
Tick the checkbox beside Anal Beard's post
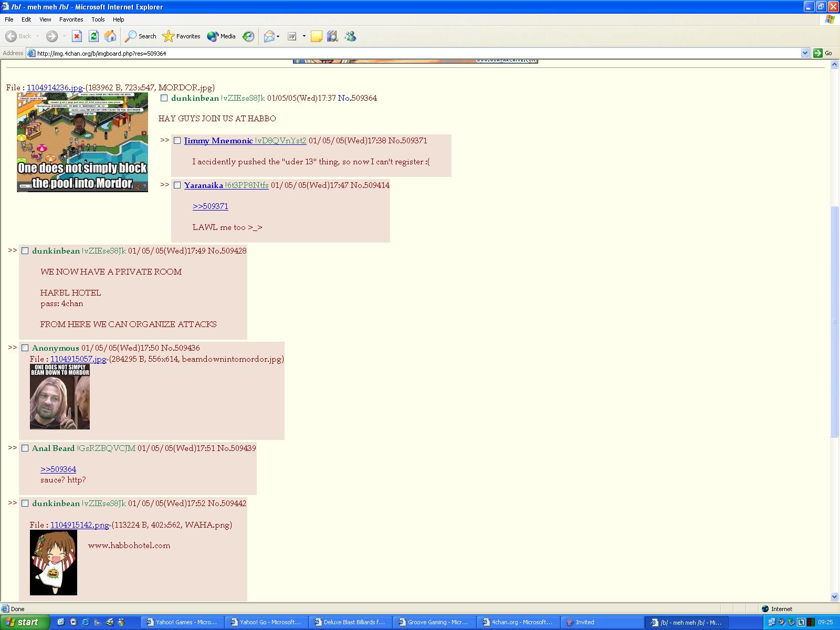pos(25,448)
